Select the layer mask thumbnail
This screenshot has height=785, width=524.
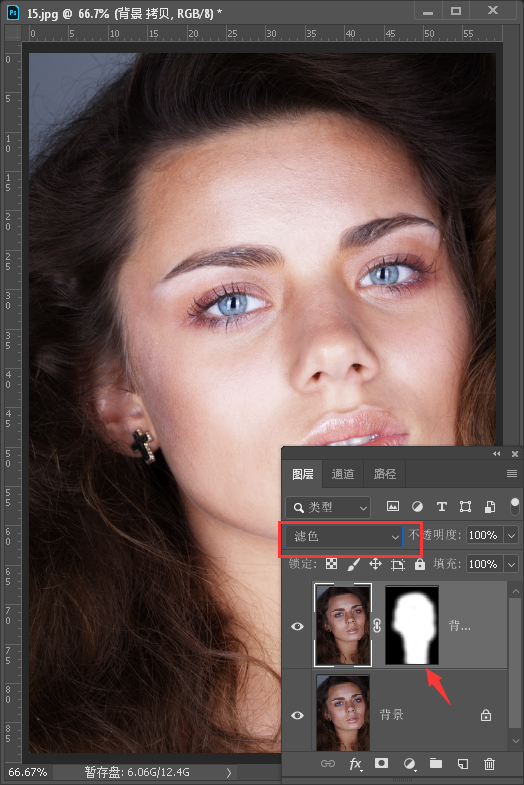pos(412,625)
